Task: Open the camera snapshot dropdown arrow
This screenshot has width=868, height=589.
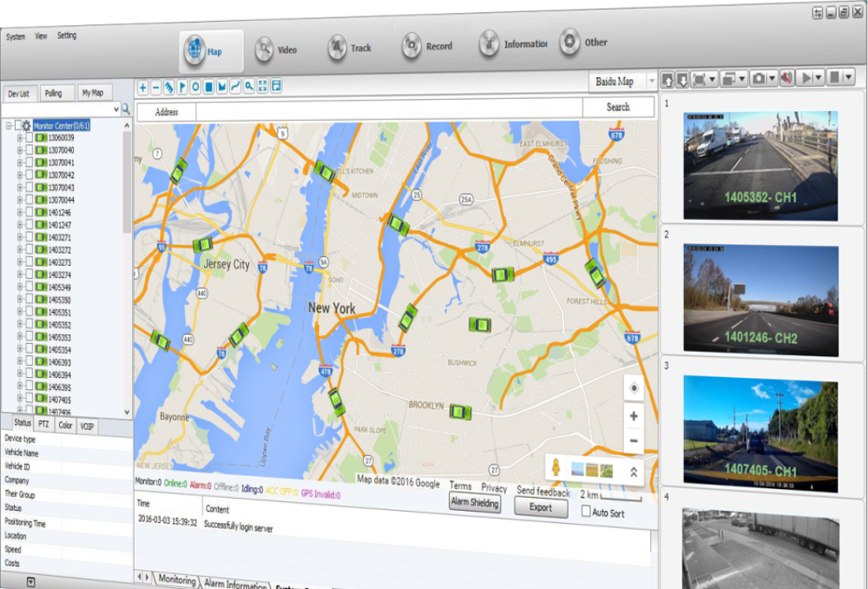Action: click(x=772, y=79)
